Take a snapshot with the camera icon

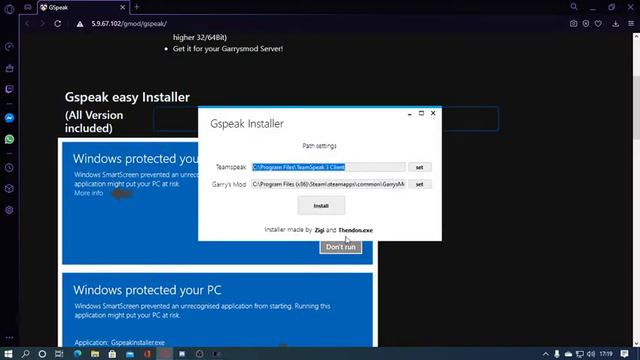(573, 24)
